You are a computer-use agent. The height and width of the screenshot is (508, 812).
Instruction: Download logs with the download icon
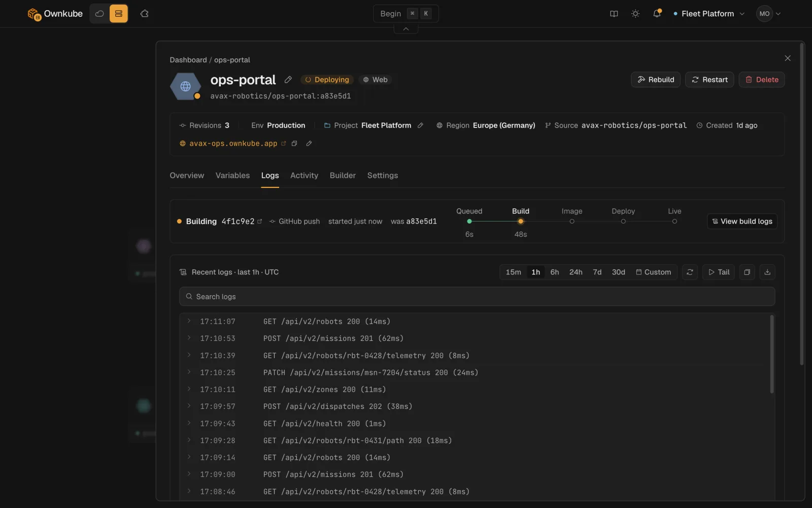coord(767,272)
